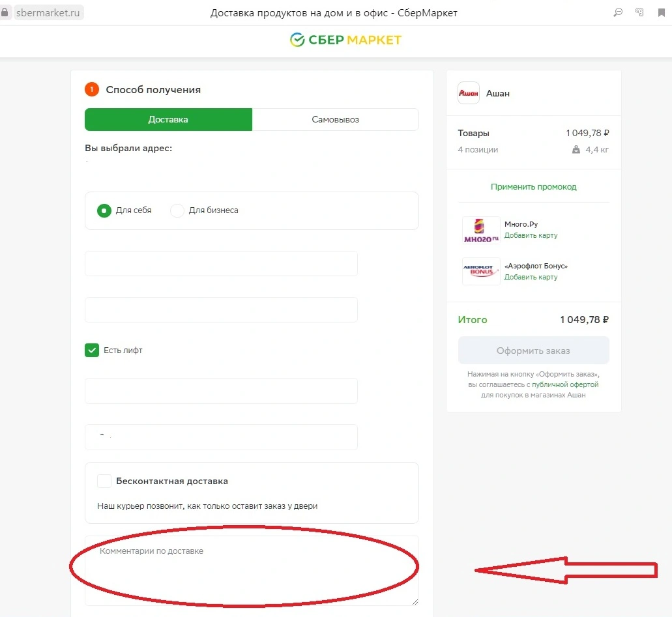The height and width of the screenshot is (617, 672).
Task: Switch to the Доставка tab
Action: pyautogui.click(x=168, y=119)
